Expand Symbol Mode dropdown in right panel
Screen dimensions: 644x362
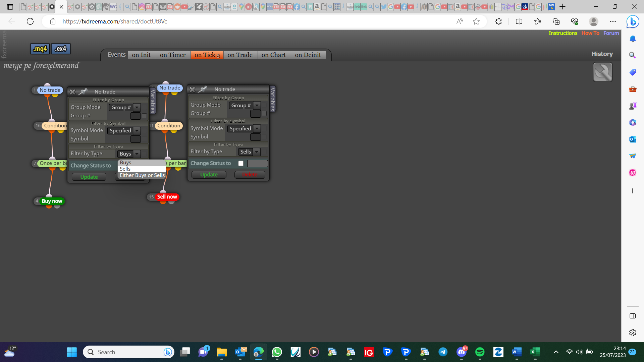pos(257,129)
